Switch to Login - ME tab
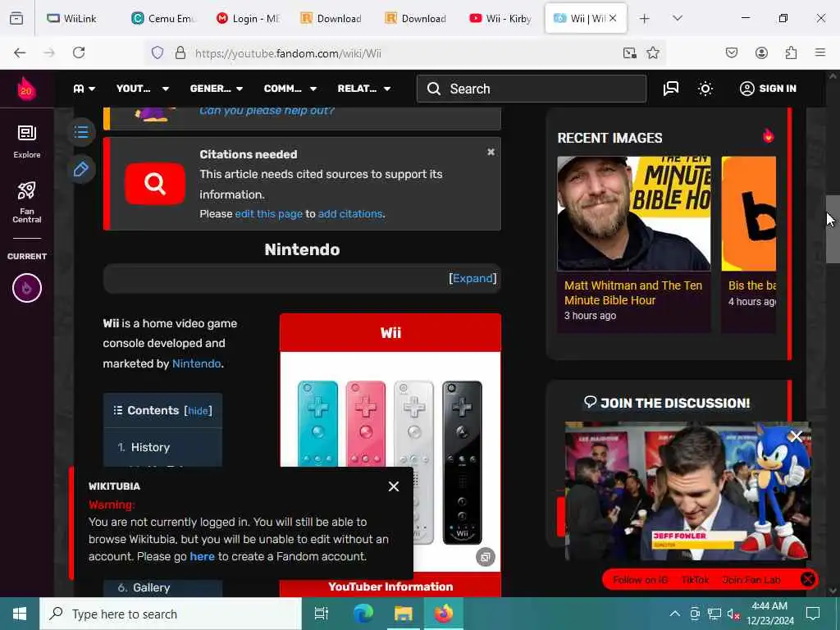The image size is (840, 630). pyautogui.click(x=249, y=18)
